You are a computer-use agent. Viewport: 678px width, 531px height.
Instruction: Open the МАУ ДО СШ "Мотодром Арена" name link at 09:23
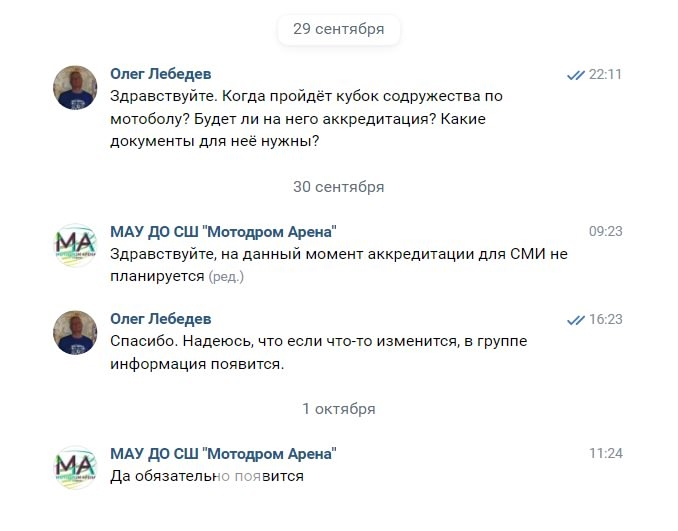click(x=223, y=231)
